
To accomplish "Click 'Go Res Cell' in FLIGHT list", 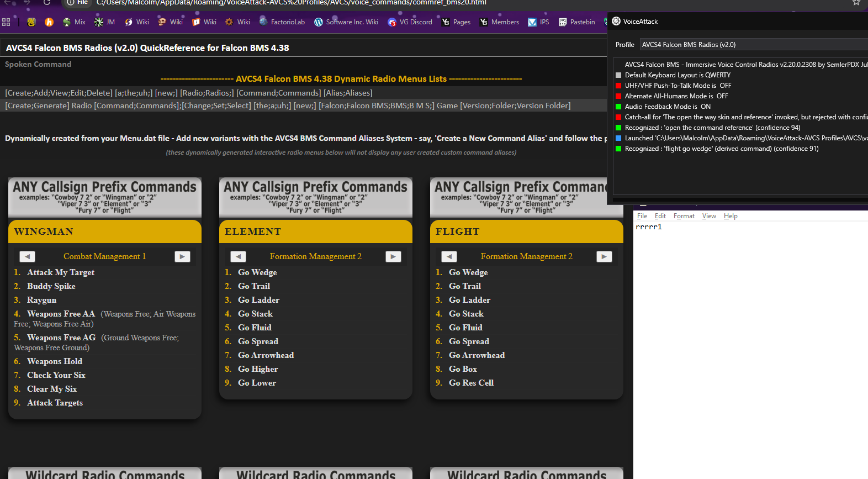I will click(x=471, y=383).
